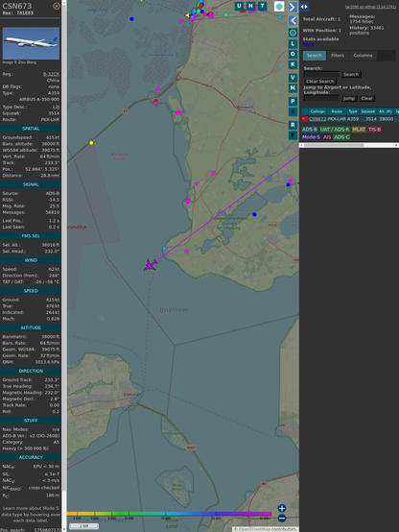399x532 pixels.
Task: Click the altitude color scale bar
Action: 169,514
